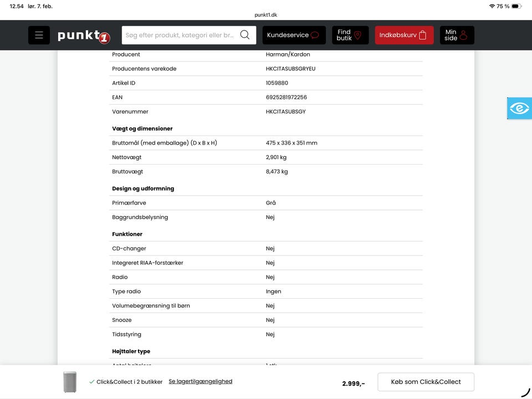Screen dimensions: 532x399
Task: Click the time 12.54 in status bar
Action: 17,6
